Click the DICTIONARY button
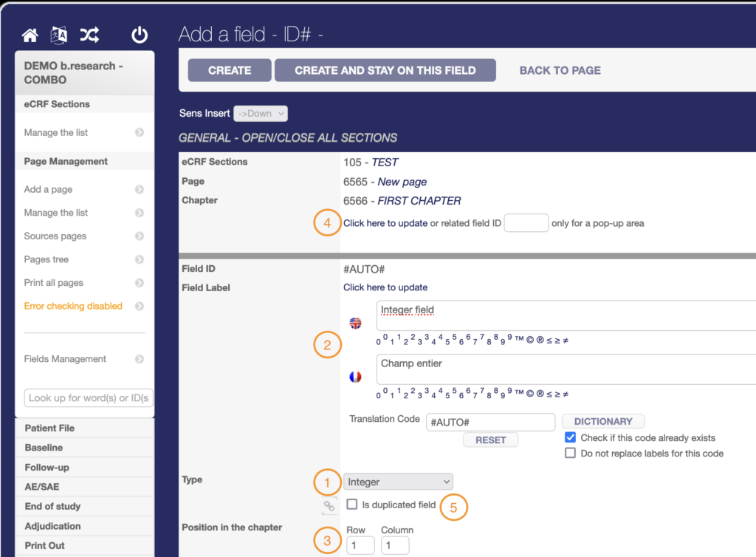This screenshot has width=756, height=557. pos(603,421)
